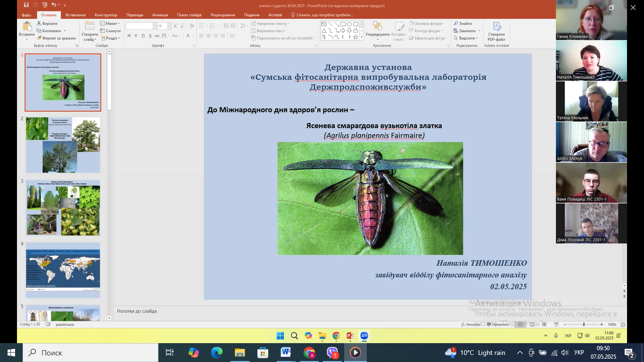Click Format Painter (Формат за зразком)
The height and width of the screenshot is (362, 644).
(x=56, y=38)
